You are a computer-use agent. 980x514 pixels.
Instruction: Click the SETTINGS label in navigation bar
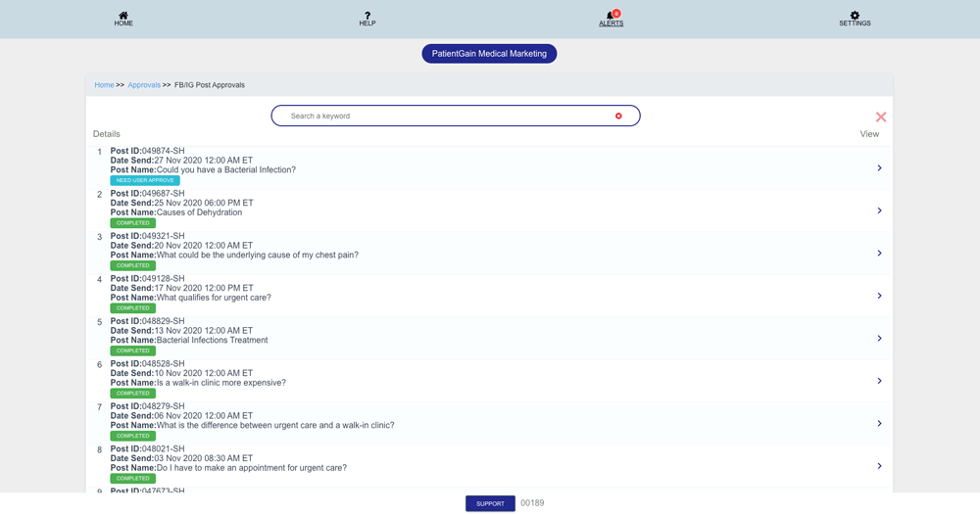click(855, 23)
